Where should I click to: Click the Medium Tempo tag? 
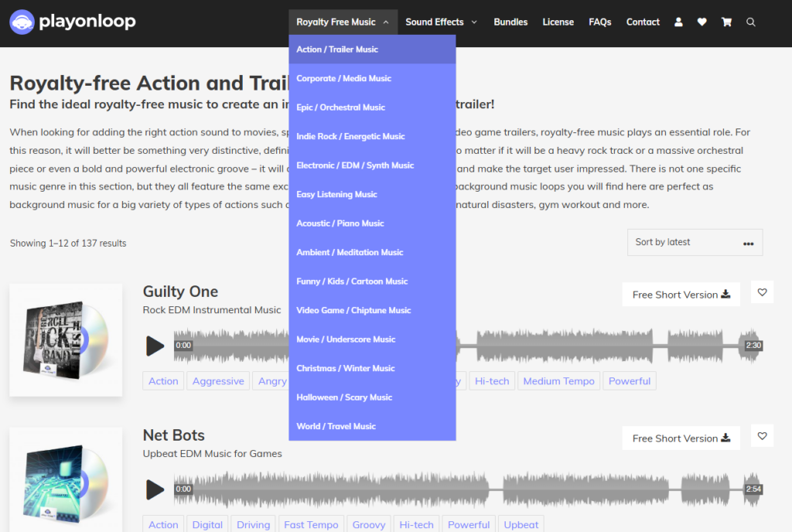558,381
